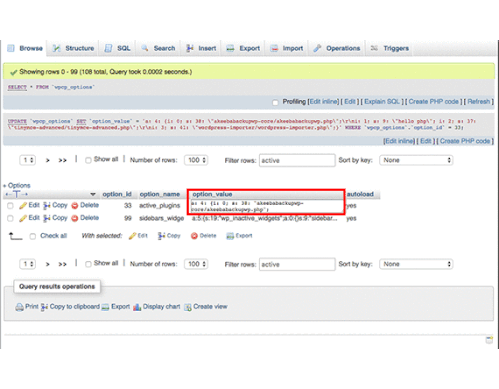Sort by option_name column
Viewport: 499px width, 389px height.
pos(160,194)
